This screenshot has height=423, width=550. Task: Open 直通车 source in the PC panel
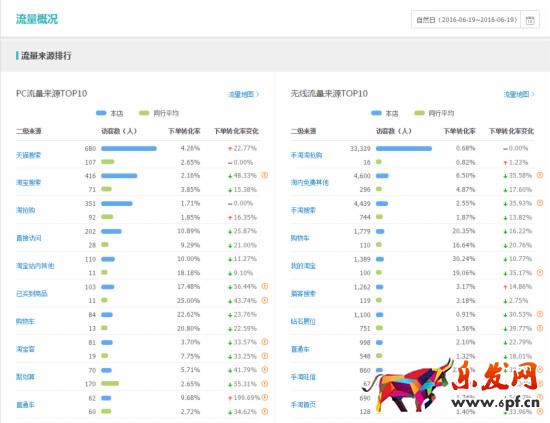pyautogui.click(x=25, y=404)
